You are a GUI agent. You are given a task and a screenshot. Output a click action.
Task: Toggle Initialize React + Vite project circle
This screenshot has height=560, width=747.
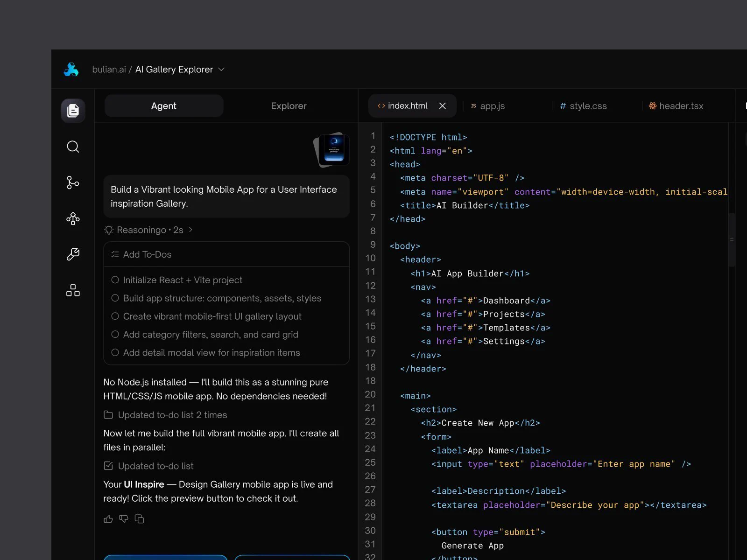click(115, 280)
